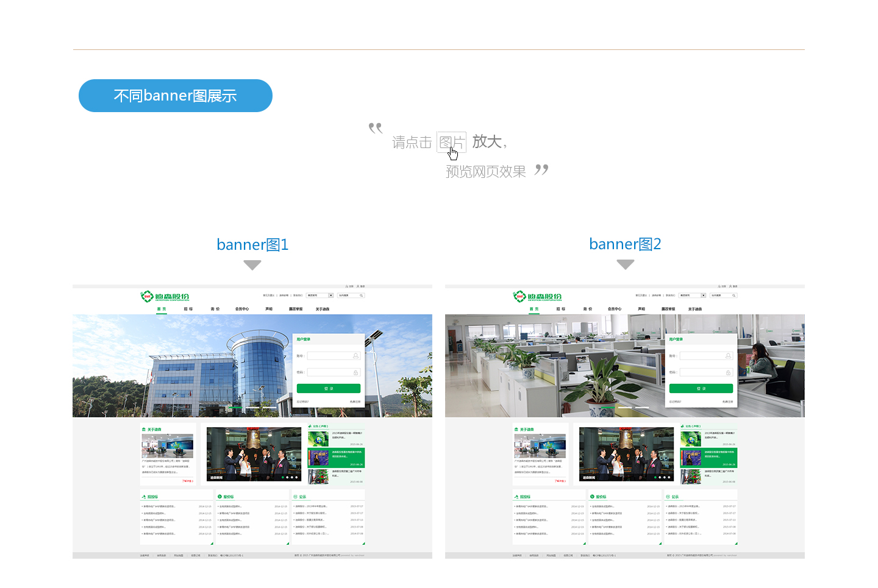The width and height of the screenshot is (878, 588).
Task: Click the lock icon in right mockup's password field
Action: click(728, 372)
